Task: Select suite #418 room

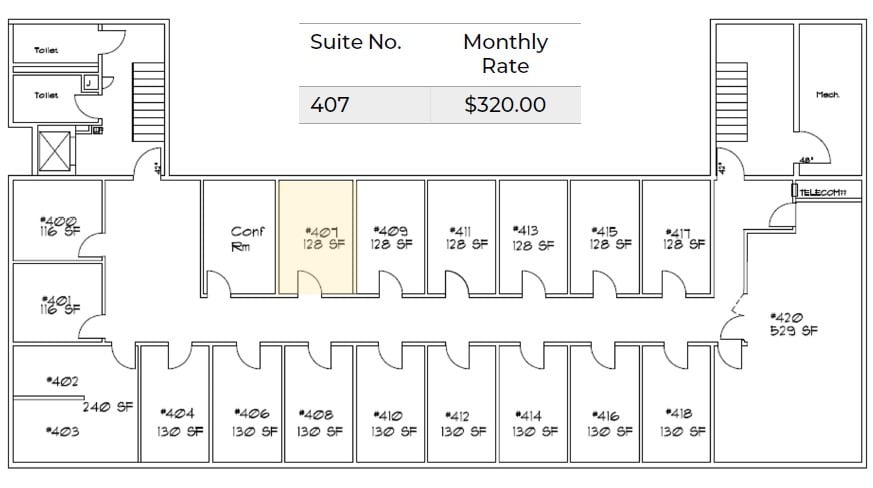Action: [676, 404]
